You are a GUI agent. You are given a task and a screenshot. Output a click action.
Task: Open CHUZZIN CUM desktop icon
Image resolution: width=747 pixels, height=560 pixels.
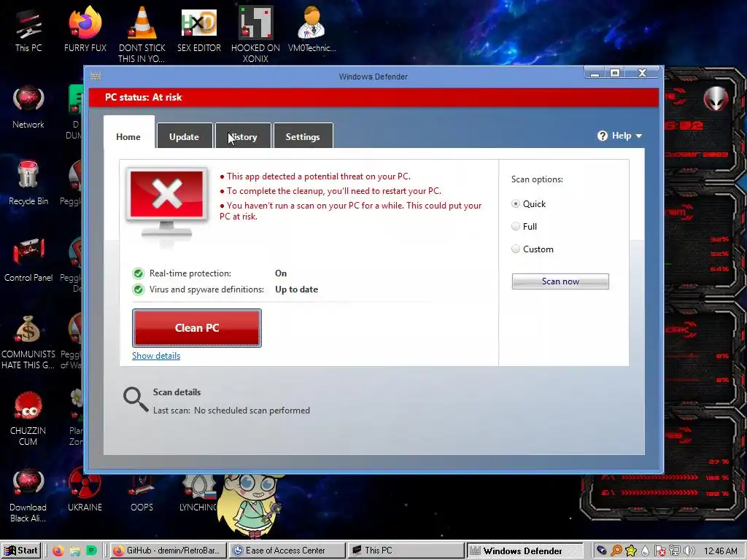click(28, 418)
